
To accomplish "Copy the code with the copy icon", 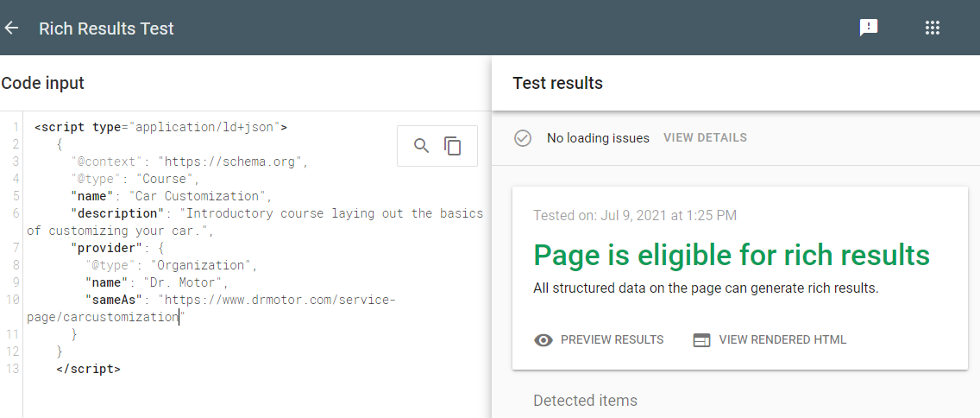I will coord(453,146).
